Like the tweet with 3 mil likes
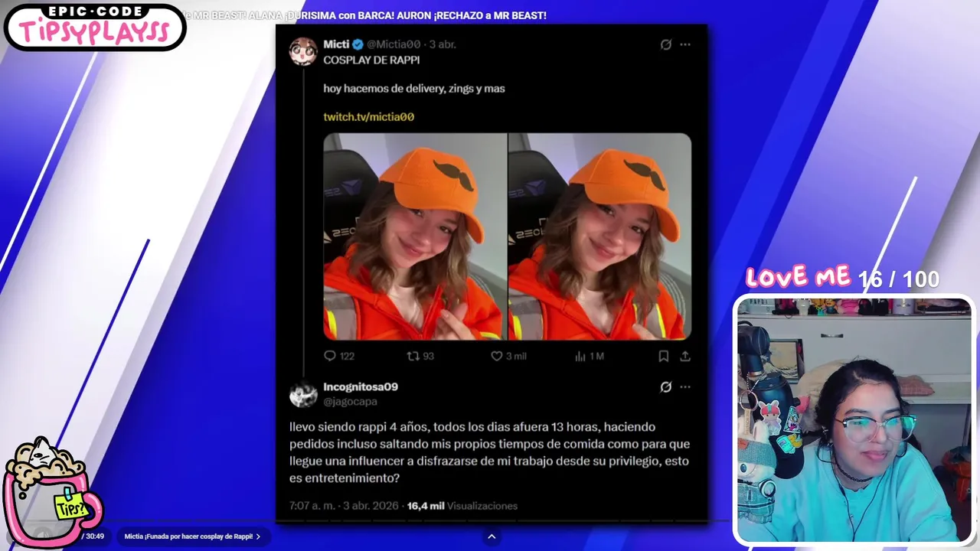 point(496,356)
